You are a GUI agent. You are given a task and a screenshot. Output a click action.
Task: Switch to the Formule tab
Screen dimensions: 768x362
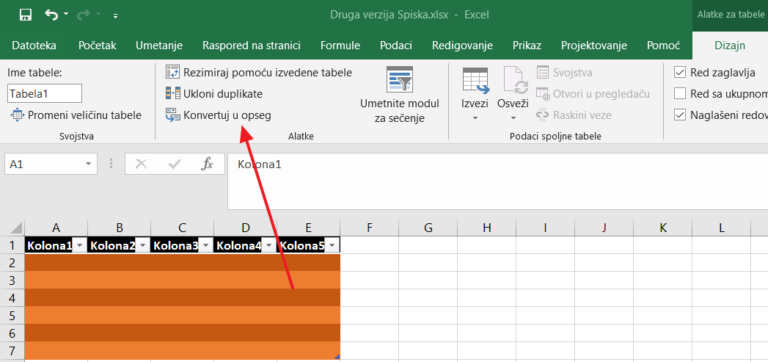pos(340,46)
